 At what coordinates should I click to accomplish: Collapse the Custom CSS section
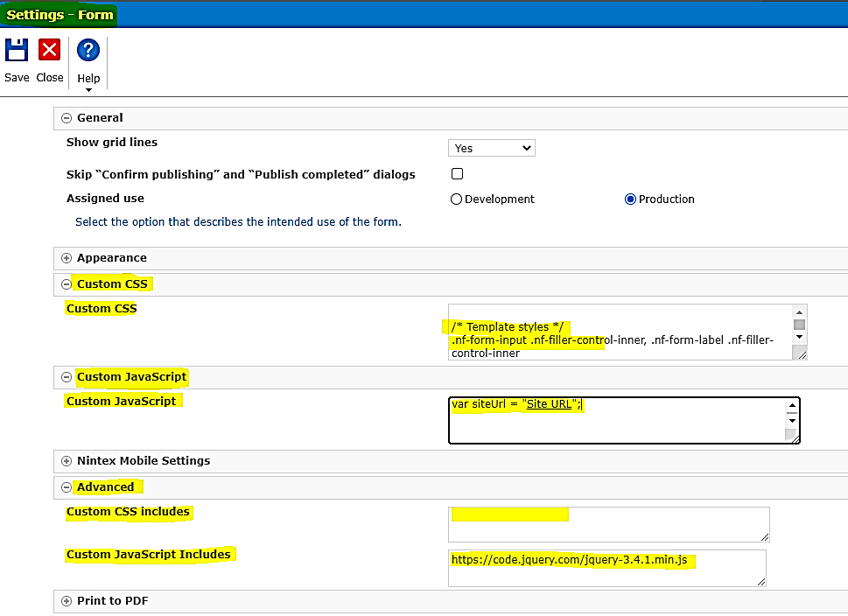pos(66,283)
